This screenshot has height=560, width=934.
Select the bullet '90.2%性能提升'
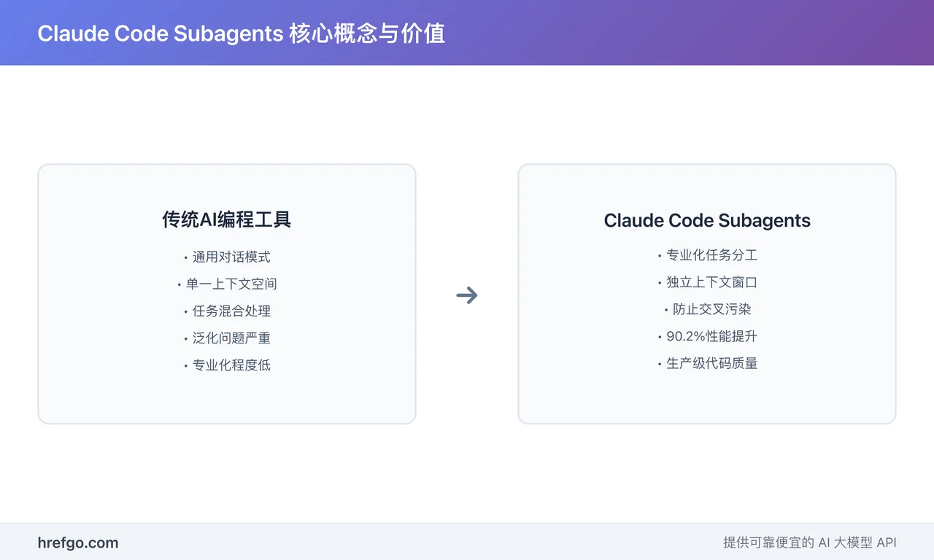(707, 336)
